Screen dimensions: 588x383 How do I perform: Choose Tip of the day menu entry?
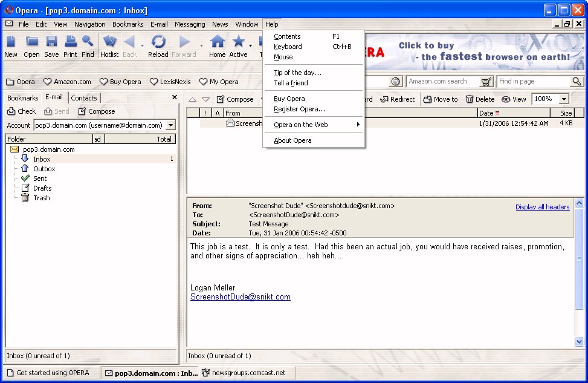pyautogui.click(x=314, y=73)
